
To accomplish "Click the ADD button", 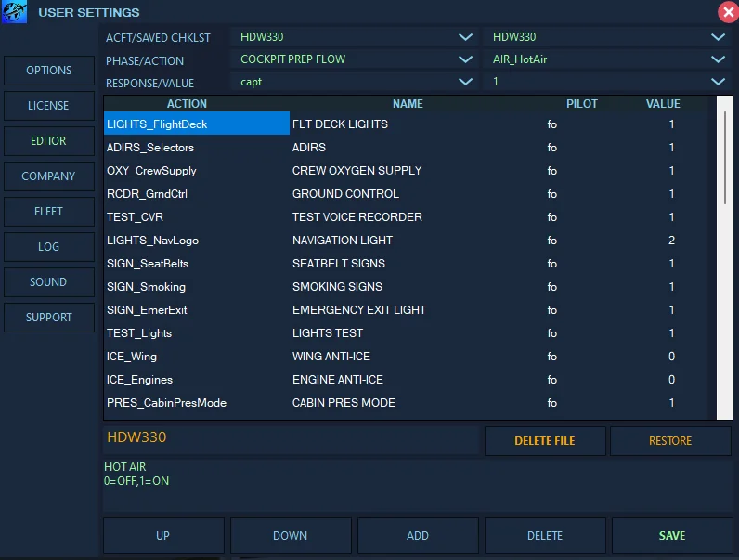I will [x=418, y=536].
